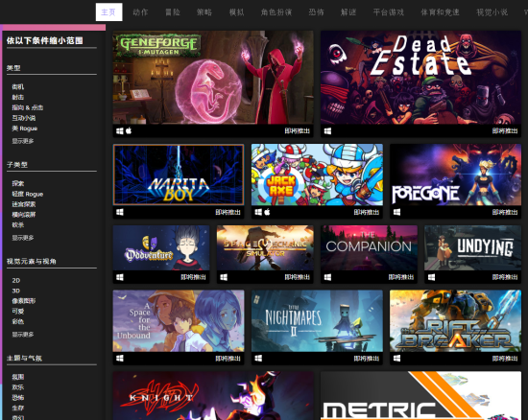Image resolution: width=528 pixels, height=420 pixels.
Task: Click Windows icon under Dead Estate
Action: click(x=327, y=131)
